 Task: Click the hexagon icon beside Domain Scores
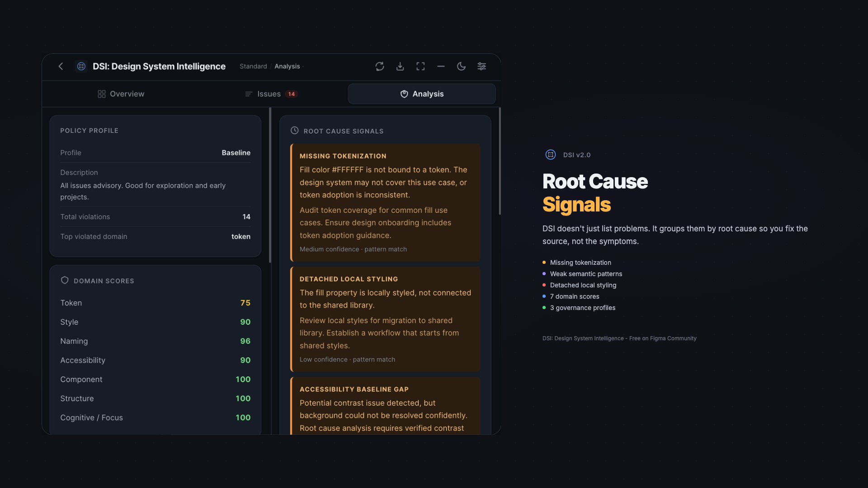pos(65,280)
